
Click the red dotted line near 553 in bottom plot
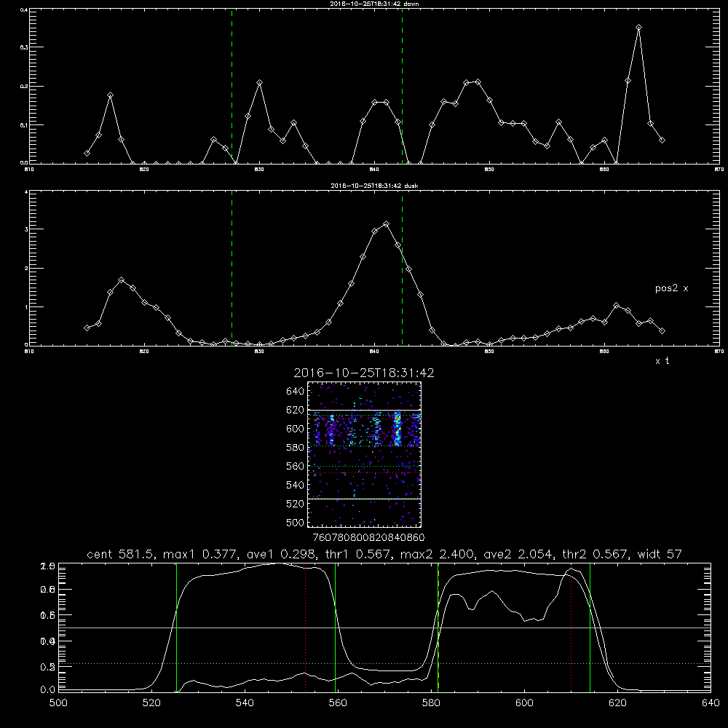tap(305, 629)
